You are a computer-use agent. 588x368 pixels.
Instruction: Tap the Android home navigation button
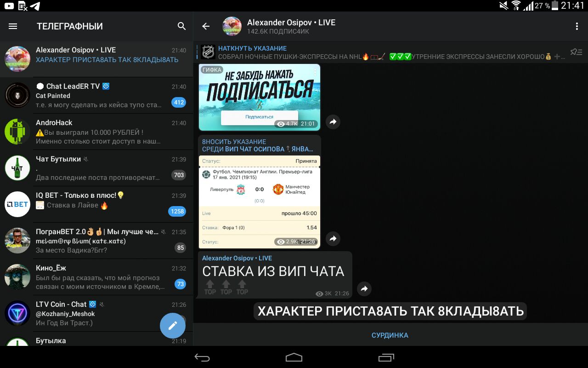[x=294, y=357]
